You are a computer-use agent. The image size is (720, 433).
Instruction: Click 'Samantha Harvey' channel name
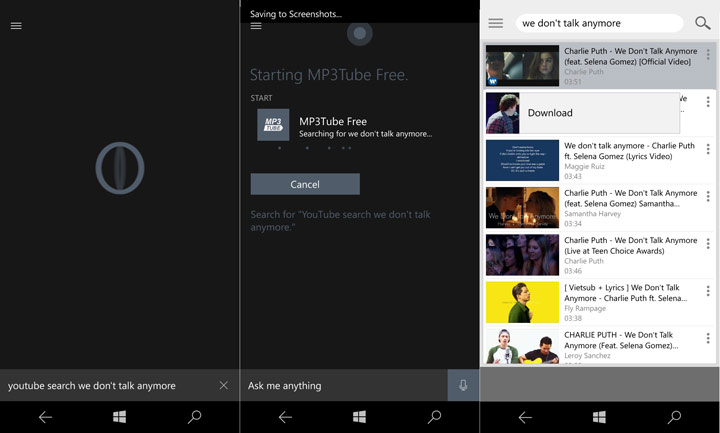tap(592, 214)
